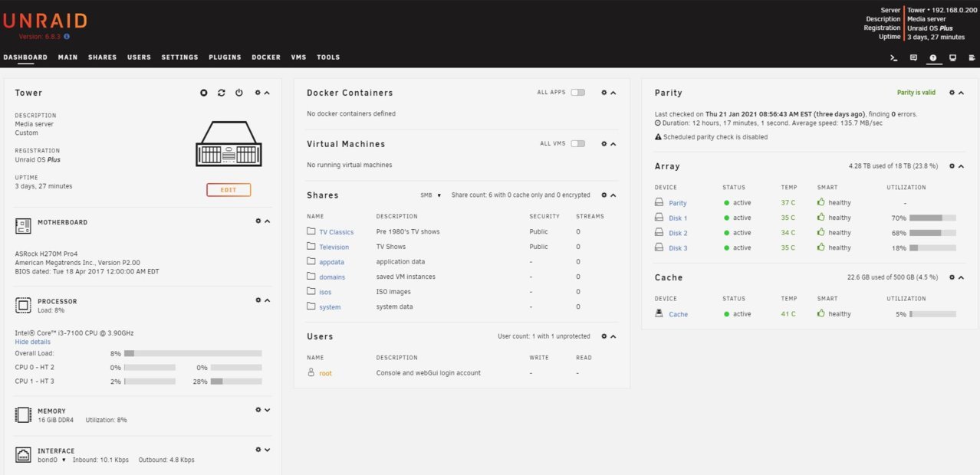Click the server chassis image

[x=229, y=144]
